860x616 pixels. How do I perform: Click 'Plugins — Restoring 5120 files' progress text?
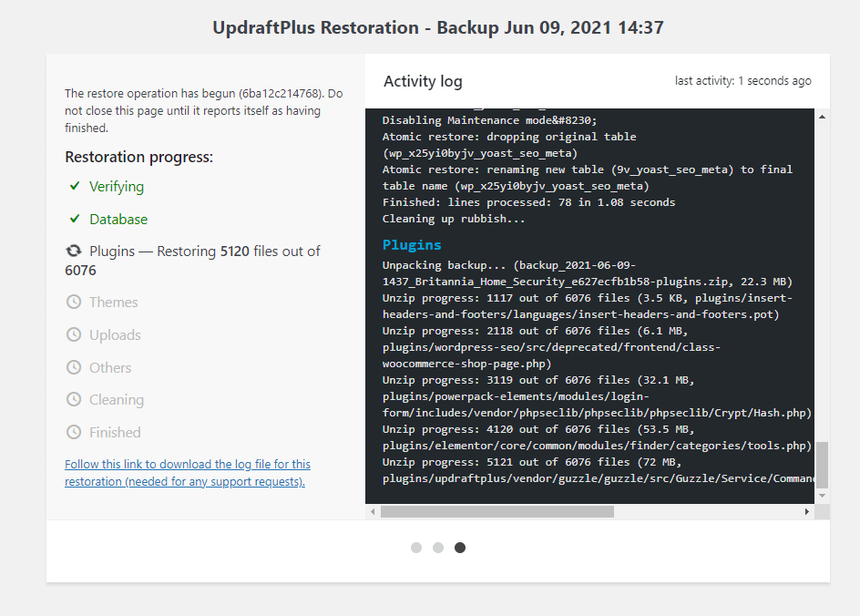point(192,261)
